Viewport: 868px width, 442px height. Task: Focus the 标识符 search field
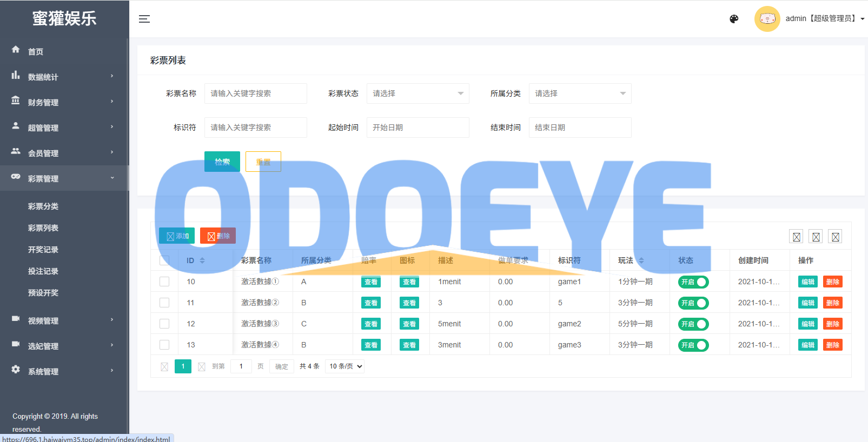256,128
